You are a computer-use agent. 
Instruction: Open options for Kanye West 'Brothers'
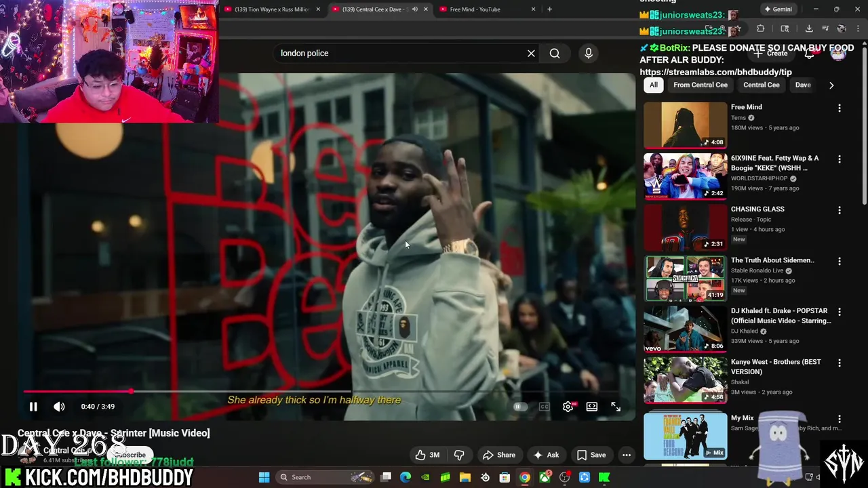840,363
